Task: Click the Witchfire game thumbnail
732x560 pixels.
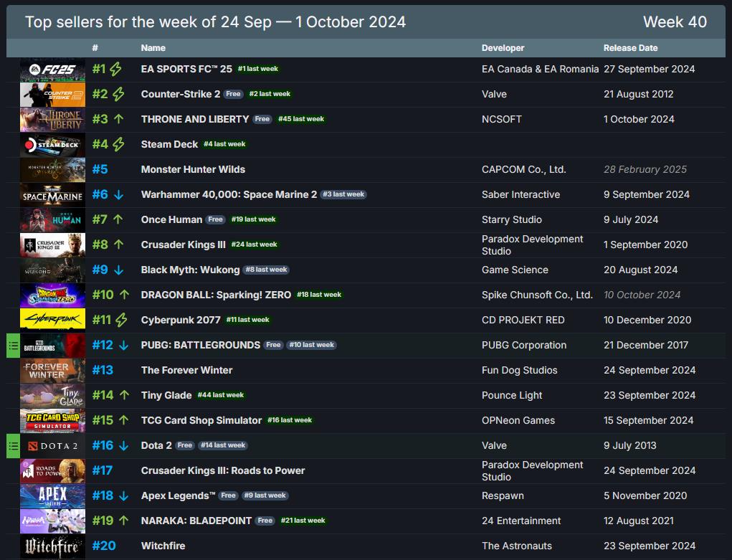Action: click(52, 546)
